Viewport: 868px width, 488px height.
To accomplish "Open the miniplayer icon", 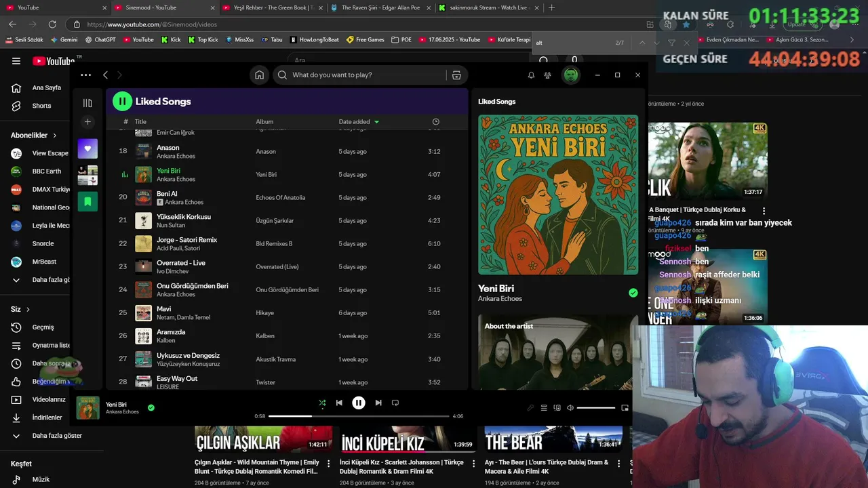I will coord(625,408).
